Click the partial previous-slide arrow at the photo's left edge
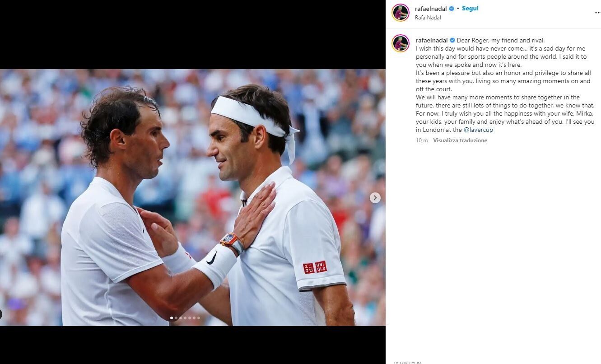The height and width of the screenshot is (364, 601). tap(1, 315)
